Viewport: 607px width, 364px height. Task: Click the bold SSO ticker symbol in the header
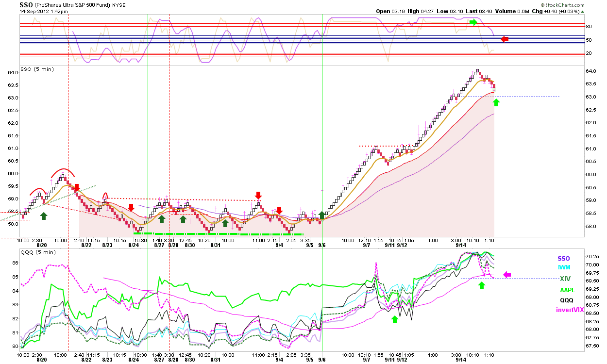pyautogui.click(x=26, y=4)
